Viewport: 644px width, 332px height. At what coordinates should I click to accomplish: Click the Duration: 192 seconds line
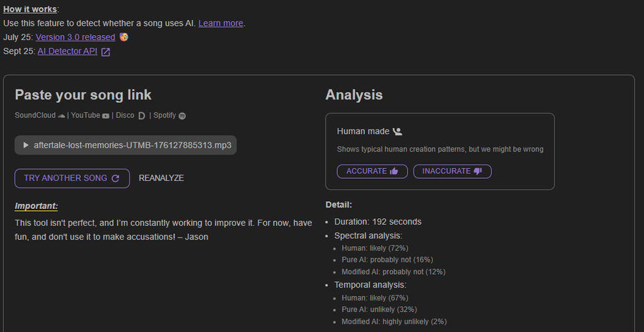[378, 222]
